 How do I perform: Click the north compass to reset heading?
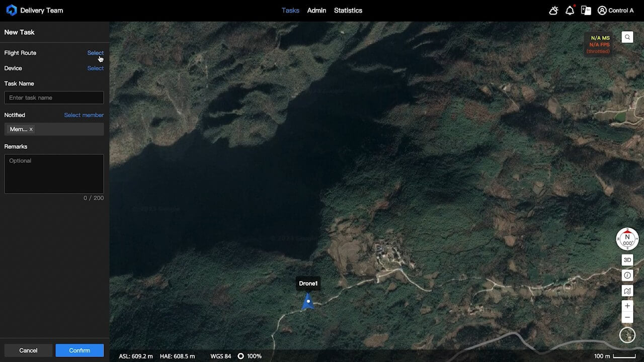(627, 239)
